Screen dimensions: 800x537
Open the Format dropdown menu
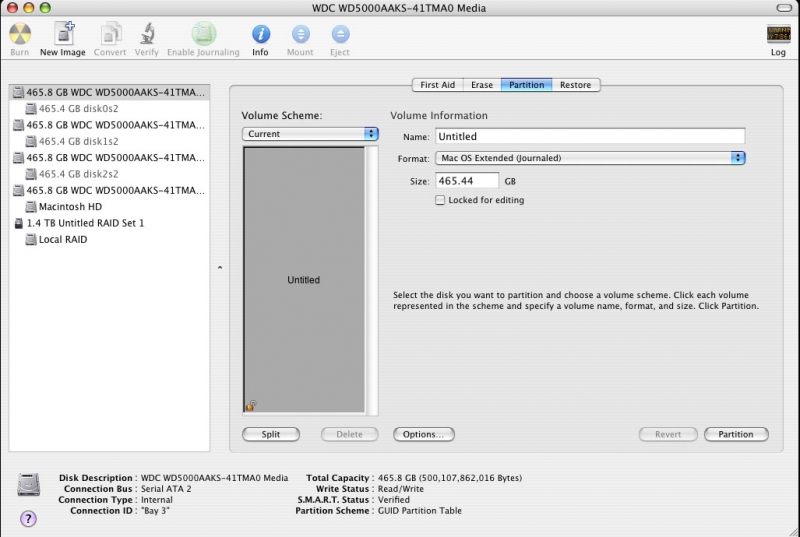point(590,158)
